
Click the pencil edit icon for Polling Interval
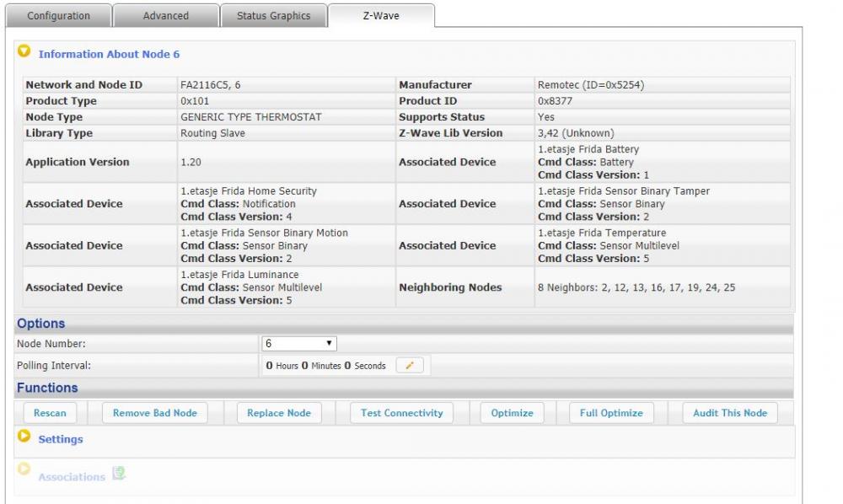(x=410, y=366)
